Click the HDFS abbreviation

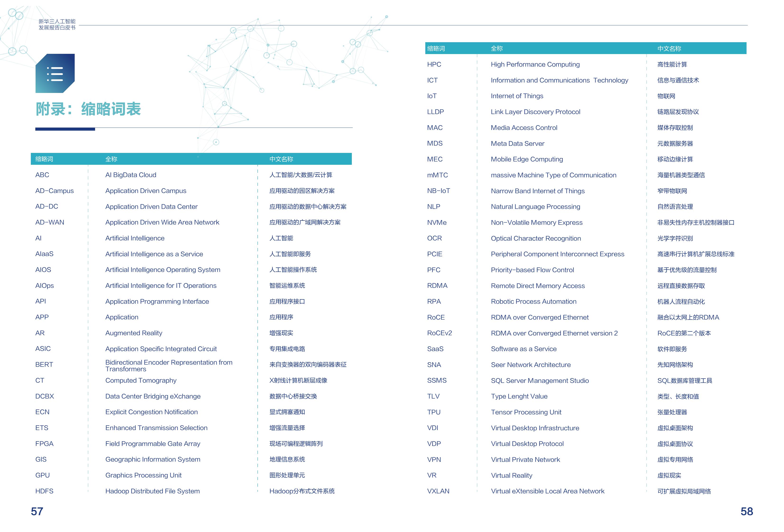point(44,491)
